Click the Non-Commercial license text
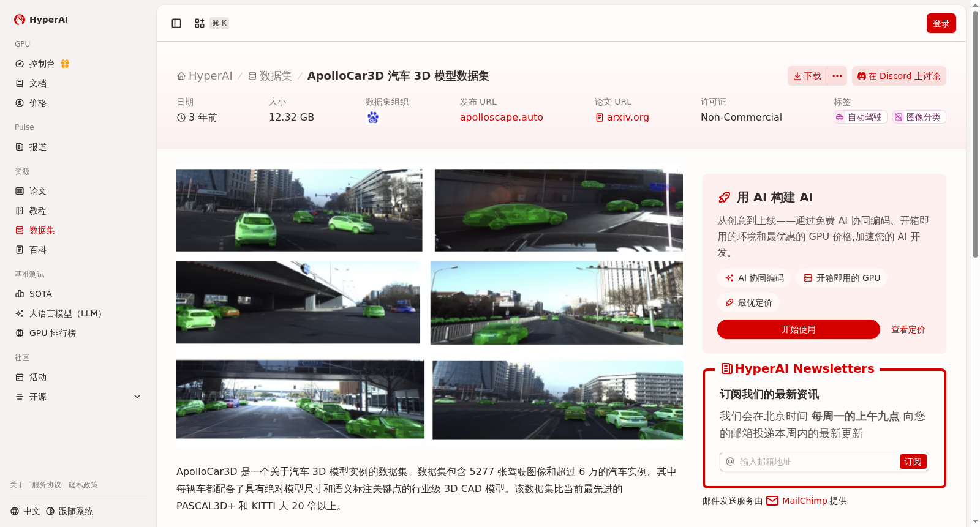 click(741, 117)
